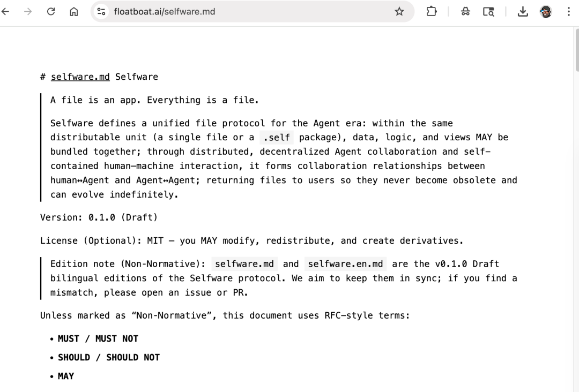
Task: Bookmark this page with the star
Action: 399,12
